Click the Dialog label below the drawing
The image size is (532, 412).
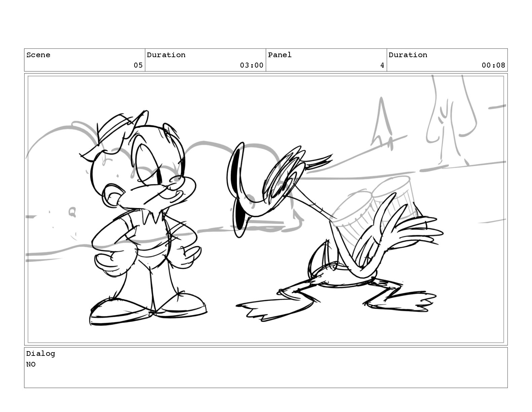41,353
